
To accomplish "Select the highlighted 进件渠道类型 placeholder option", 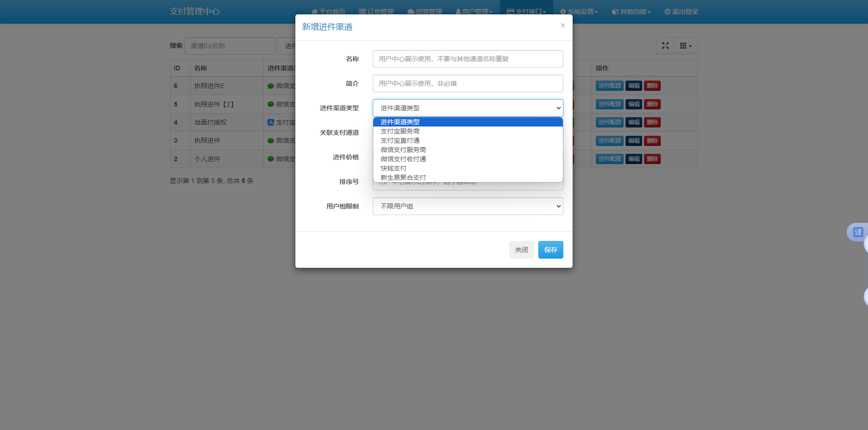I will tap(468, 122).
